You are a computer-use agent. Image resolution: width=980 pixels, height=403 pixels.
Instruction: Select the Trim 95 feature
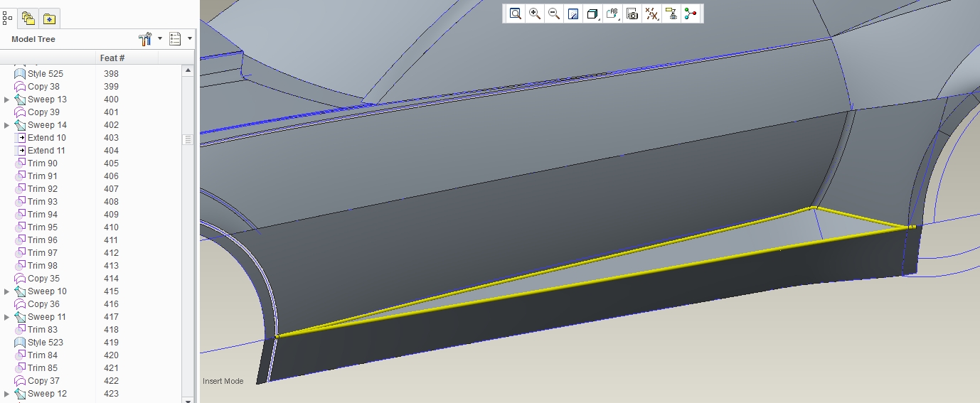43,227
